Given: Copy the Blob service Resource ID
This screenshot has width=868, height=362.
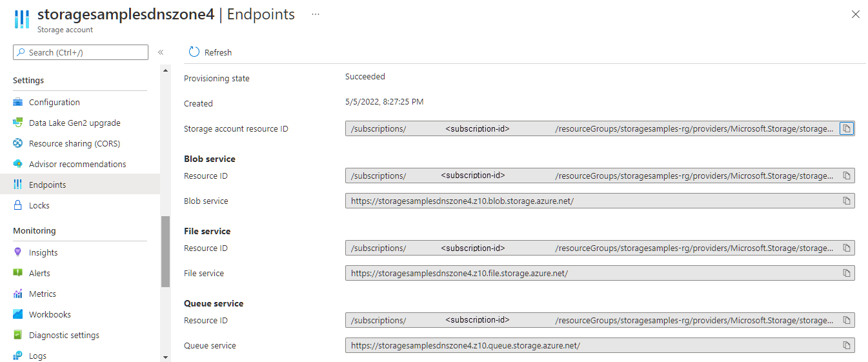Looking at the screenshot, I should (847, 176).
